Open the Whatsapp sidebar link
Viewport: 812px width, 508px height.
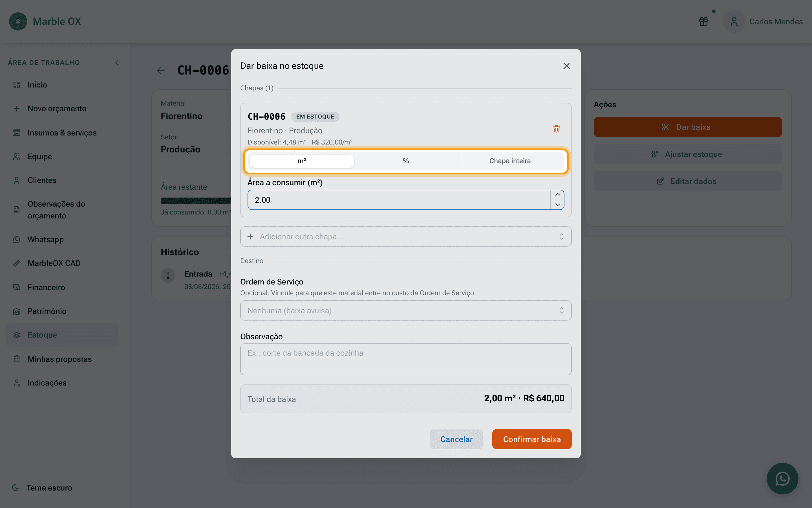click(62, 240)
